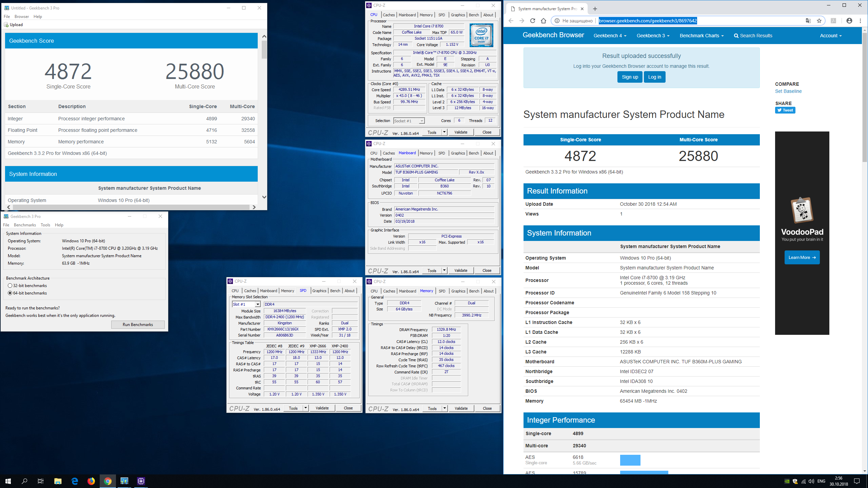Expand Tools dropdown arrow in CPU-Z SPD window

306,408
